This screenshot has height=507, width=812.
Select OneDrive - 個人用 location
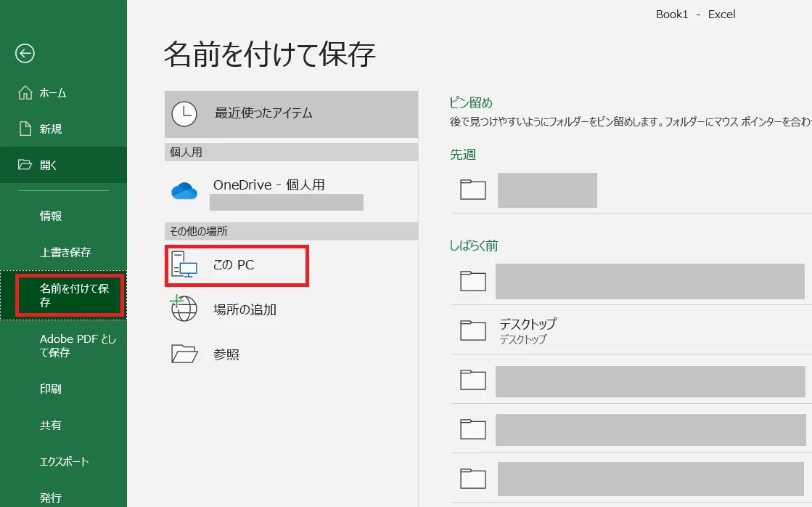click(291, 191)
